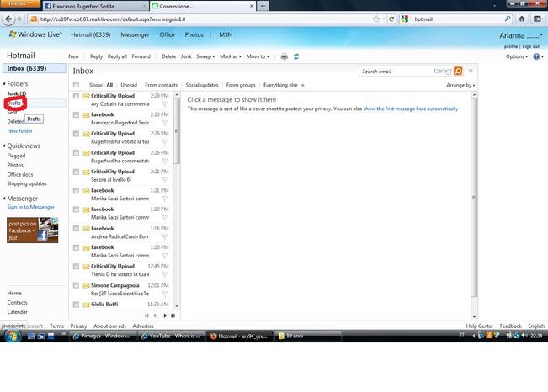Click the browser address bar
This screenshot has height=392, width=548.
click(x=205, y=19)
